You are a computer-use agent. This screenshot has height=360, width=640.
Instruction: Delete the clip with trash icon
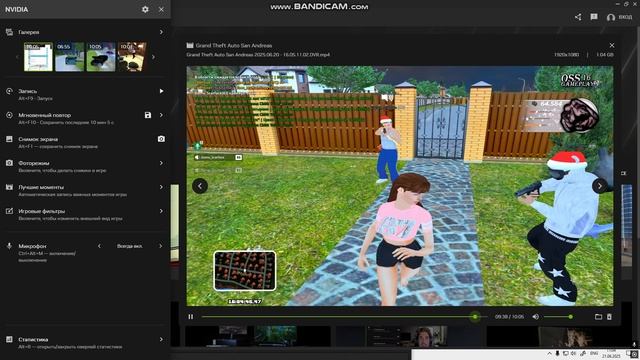click(x=609, y=317)
